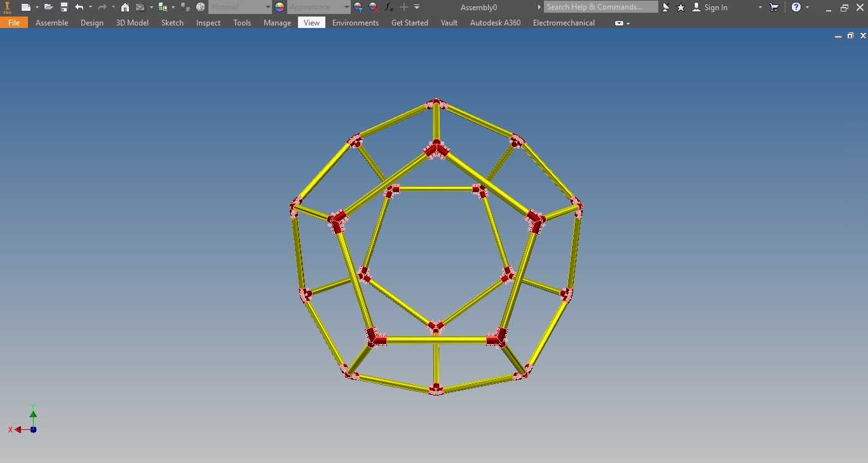Open the Vault tab
This screenshot has height=463, width=868.
[x=449, y=22]
